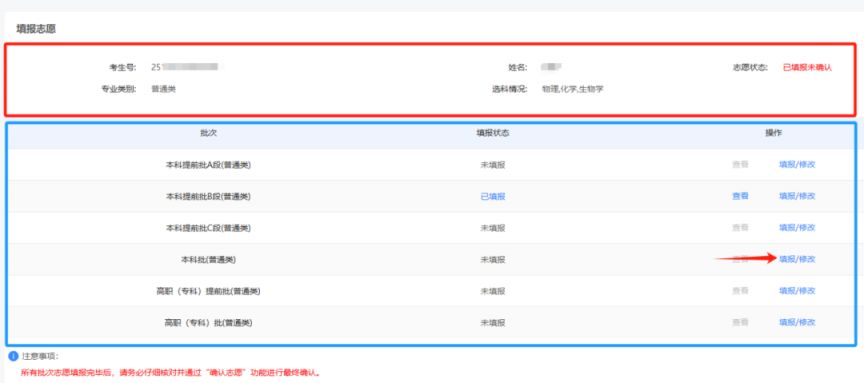
Task: Select the 本科批(普通类) batch name
Action: (208, 259)
